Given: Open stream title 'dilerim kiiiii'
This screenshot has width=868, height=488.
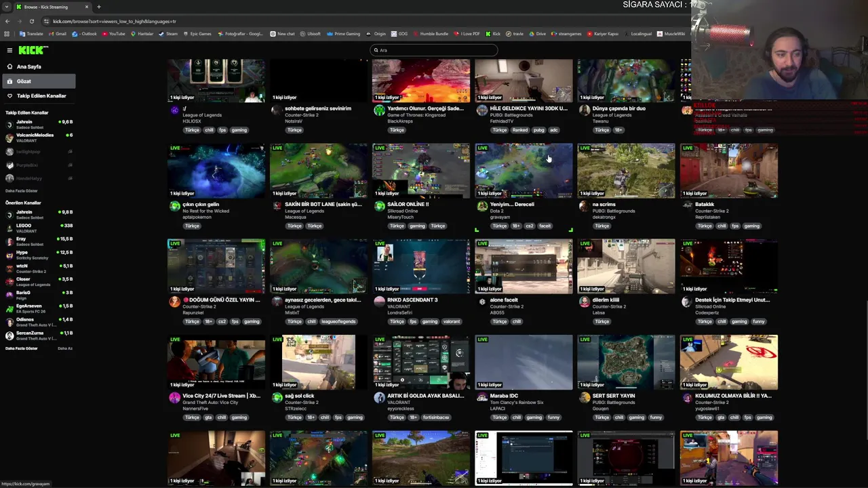Looking at the screenshot, I should pyautogui.click(x=606, y=300).
